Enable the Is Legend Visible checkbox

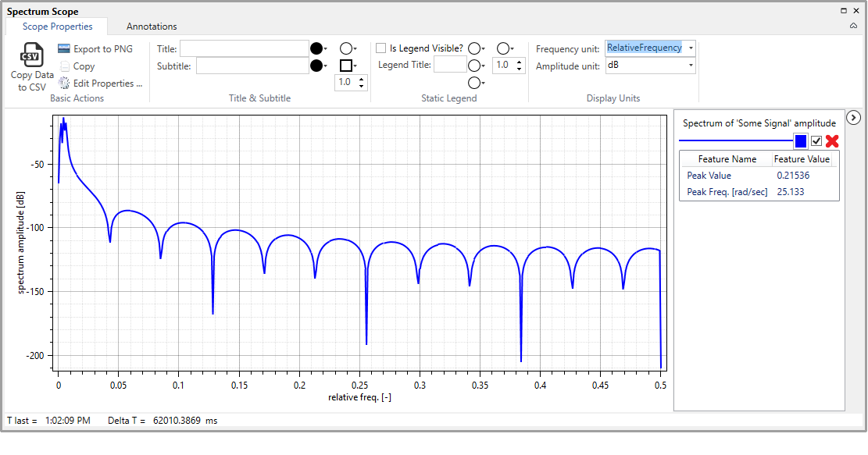click(381, 48)
